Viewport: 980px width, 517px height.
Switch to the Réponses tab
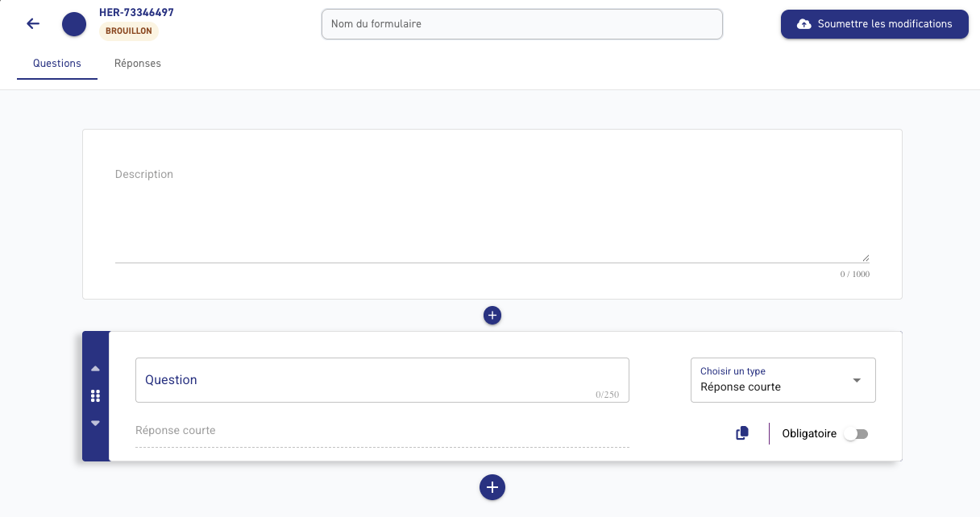(138, 64)
